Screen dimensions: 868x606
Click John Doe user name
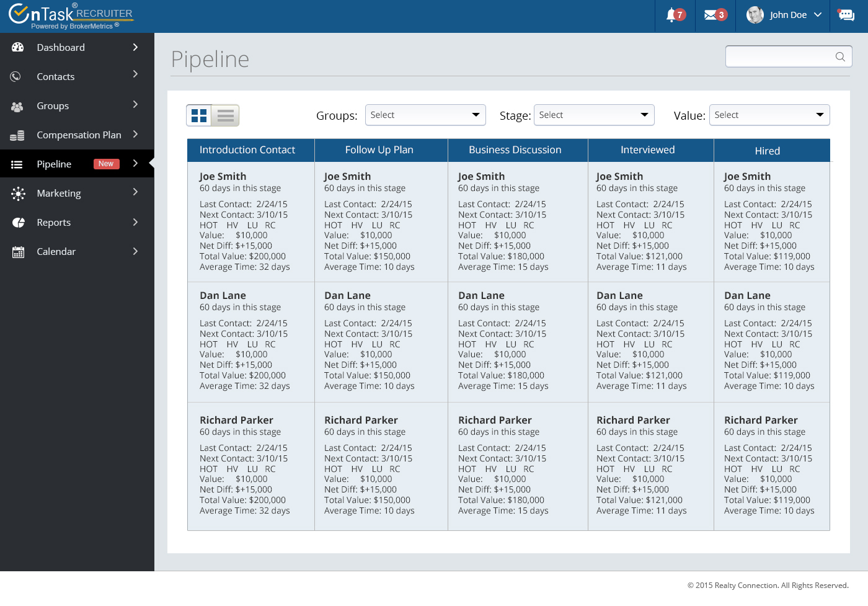[x=788, y=15]
